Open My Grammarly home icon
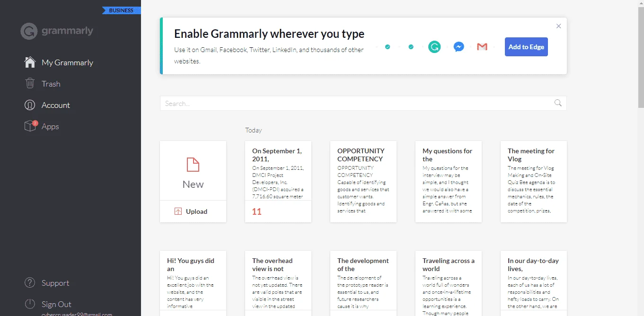The height and width of the screenshot is (316, 644). click(30, 62)
